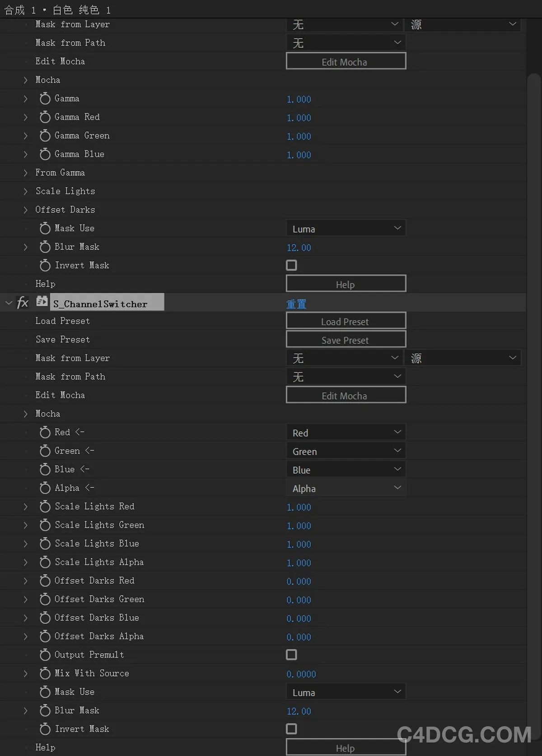
Task: Toggle the fx switch for S_ChannelSwitcher
Action: click(x=23, y=302)
